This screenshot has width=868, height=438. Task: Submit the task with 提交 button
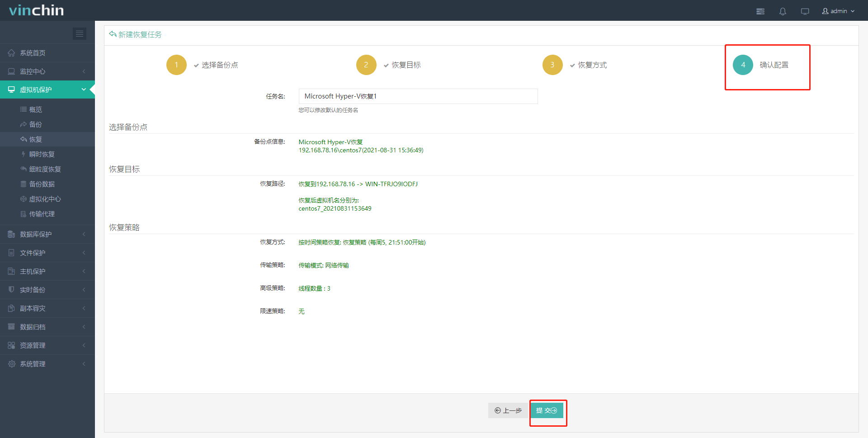(x=547, y=410)
